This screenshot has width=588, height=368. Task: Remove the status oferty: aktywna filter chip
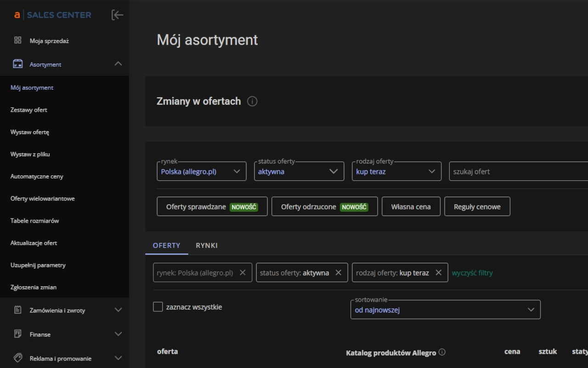338,272
